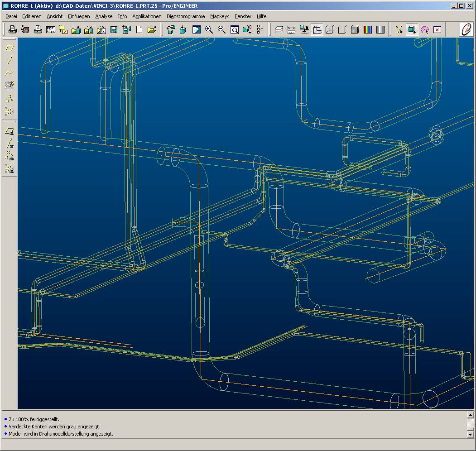Screen dimensions: 476x451
Task: Toggle hidden line display mode
Action: pyautogui.click(x=330, y=29)
